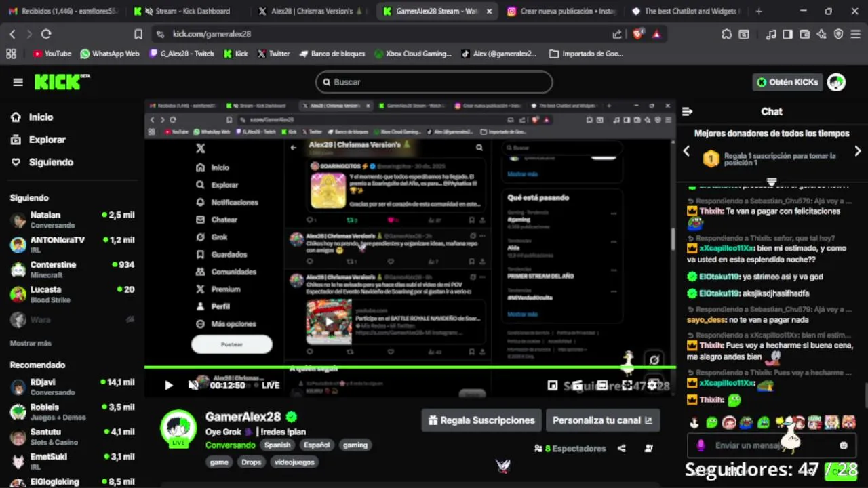Expand following list with Mostrar más

tap(31, 344)
